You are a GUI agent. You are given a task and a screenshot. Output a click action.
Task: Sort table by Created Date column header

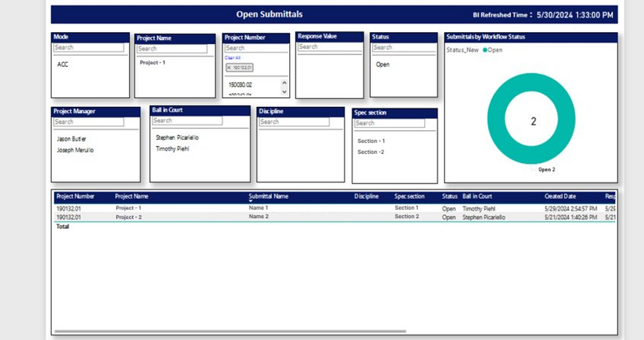(560, 197)
